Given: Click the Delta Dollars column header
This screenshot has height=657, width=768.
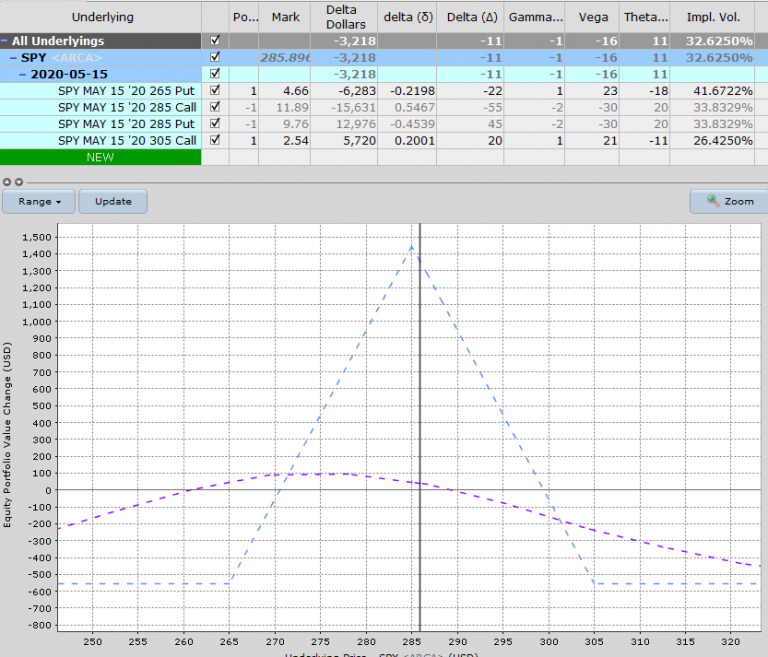Looking at the screenshot, I should pos(342,17).
